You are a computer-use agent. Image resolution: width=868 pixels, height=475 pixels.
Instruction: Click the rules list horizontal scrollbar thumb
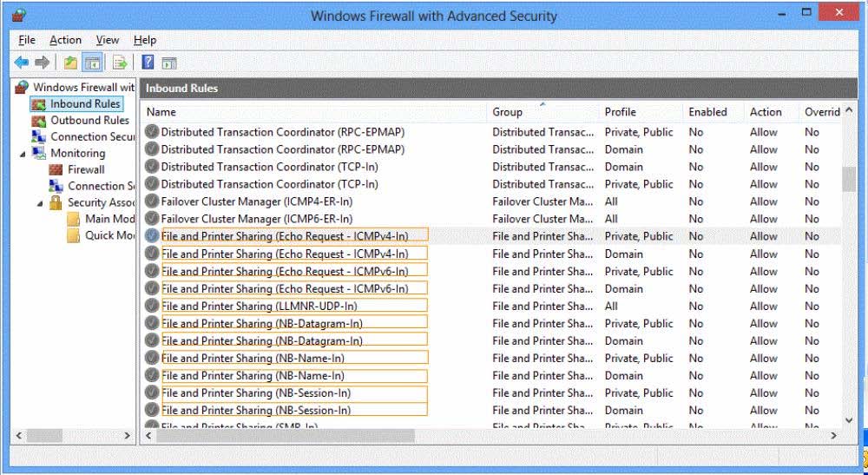pos(286,436)
